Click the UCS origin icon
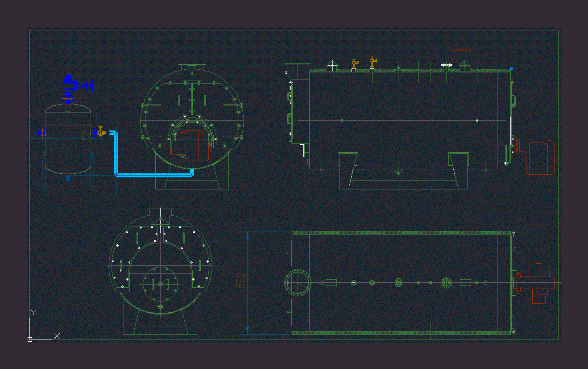Screen dimensions: 588x369 (30, 340)
